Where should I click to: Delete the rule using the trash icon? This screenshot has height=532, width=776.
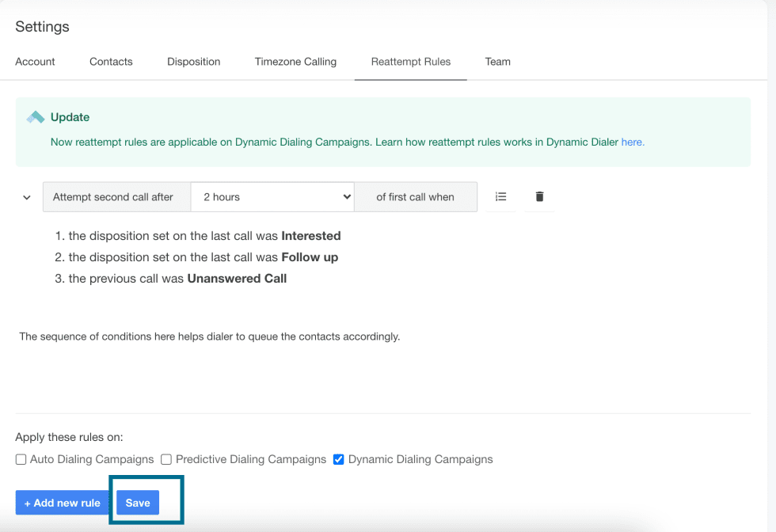pos(539,196)
